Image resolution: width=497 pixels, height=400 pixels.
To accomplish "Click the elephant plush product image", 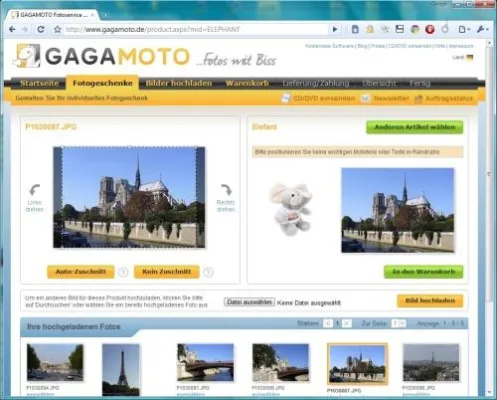I will [291, 209].
